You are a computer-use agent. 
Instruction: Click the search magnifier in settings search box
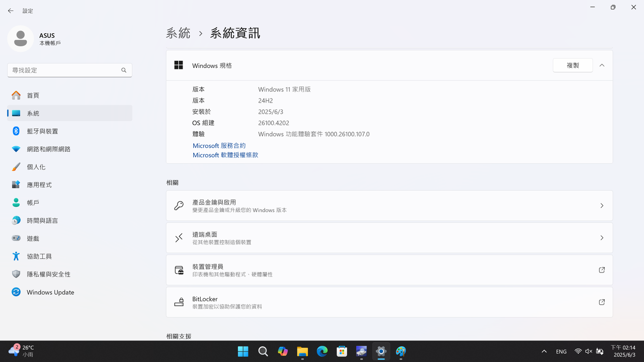[124, 70]
